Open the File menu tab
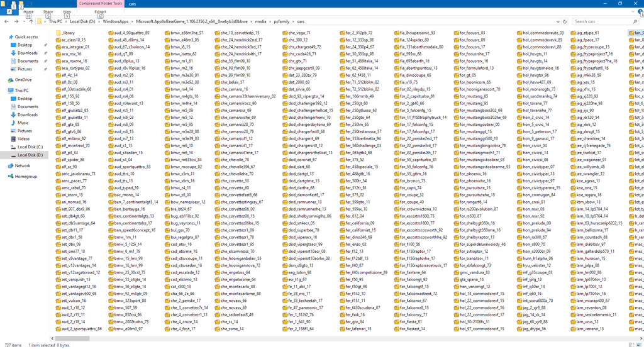Viewport: 644px width, 349px height. (9, 12)
